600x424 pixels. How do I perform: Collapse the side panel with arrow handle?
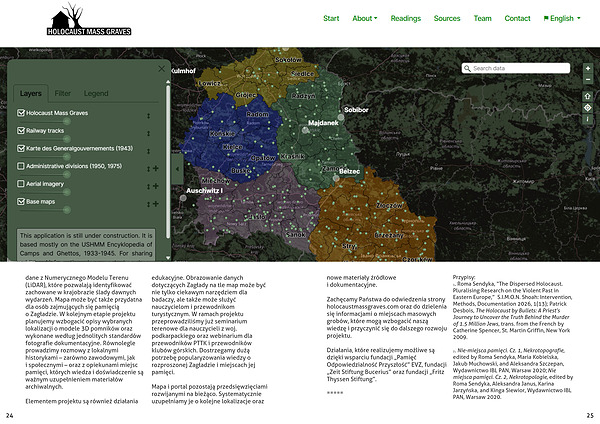click(x=177, y=169)
